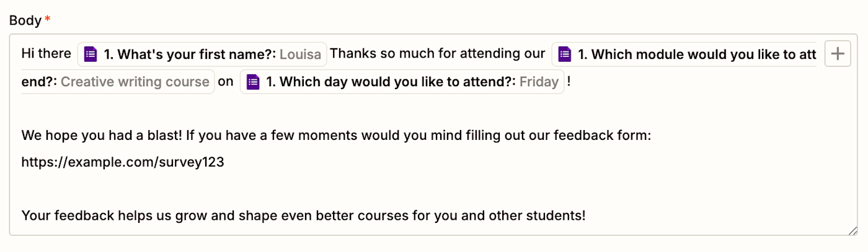The image size is (868, 252).
Task: Click the red required asterisk
Action: coord(48,20)
